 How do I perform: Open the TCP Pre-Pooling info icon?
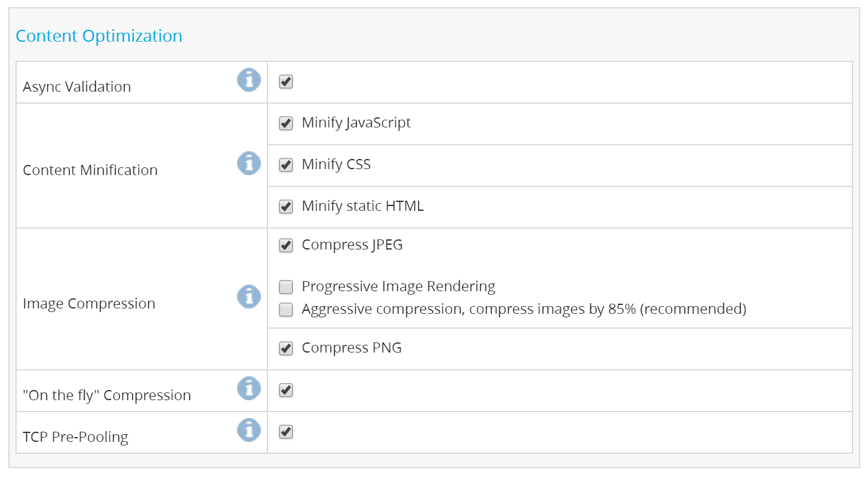pyautogui.click(x=249, y=430)
